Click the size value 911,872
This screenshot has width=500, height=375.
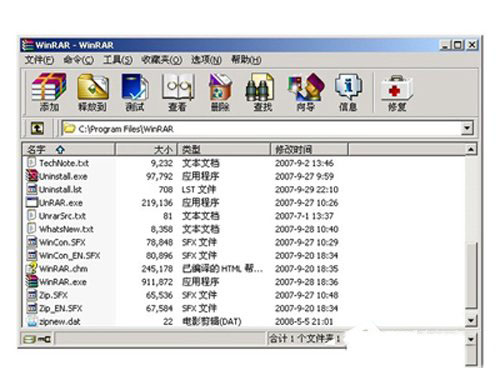pyautogui.click(x=157, y=282)
